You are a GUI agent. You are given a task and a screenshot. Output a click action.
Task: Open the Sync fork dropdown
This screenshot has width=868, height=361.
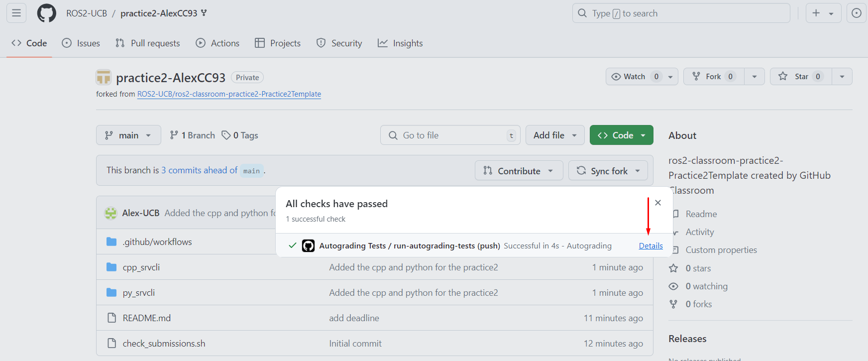coord(608,171)
